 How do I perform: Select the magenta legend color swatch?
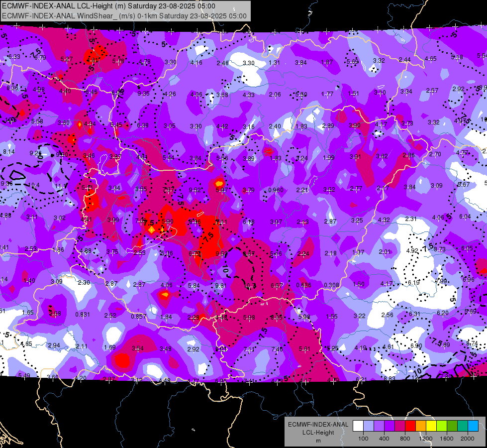click(400, 426)
